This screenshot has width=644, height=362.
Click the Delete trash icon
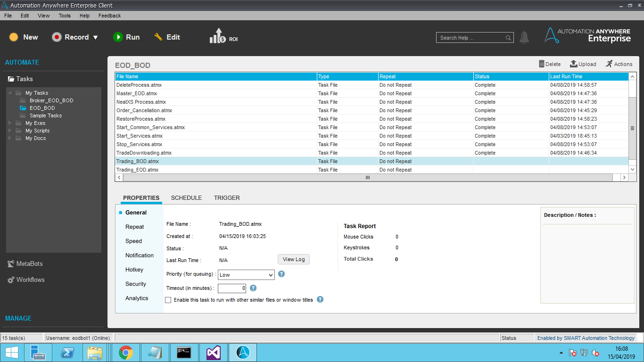[542, 64]
